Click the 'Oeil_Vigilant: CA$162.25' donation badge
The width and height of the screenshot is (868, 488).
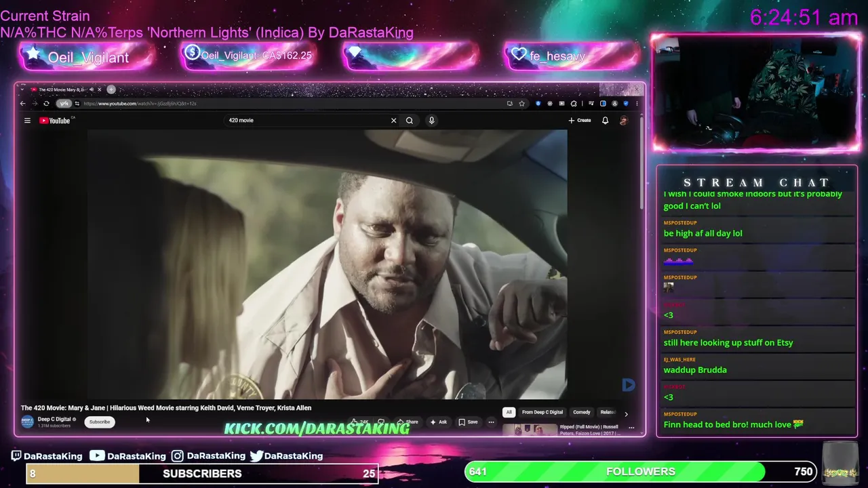click(x=248, y=56)
